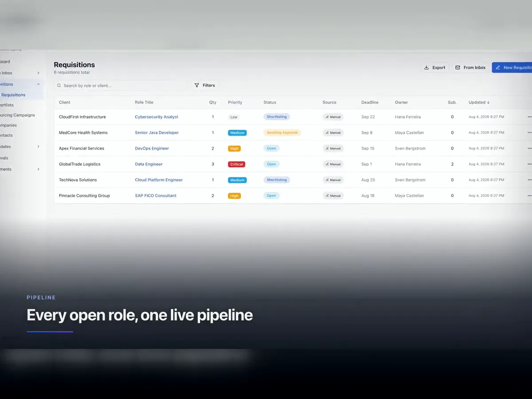Click the Low priority badge
The image size is (532, 399).
coord(234,117)
